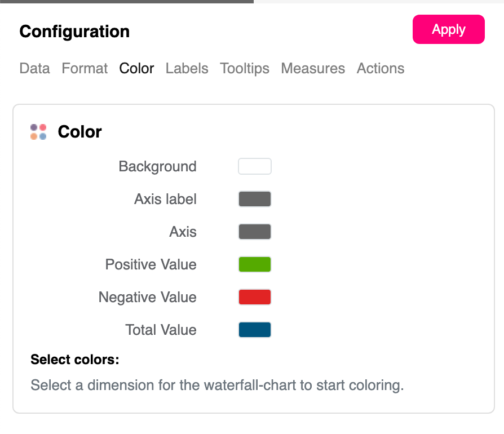Viewport: 504px width, 434px height.
Task: Switch to the Measures tab
Action: coord(313,69)
